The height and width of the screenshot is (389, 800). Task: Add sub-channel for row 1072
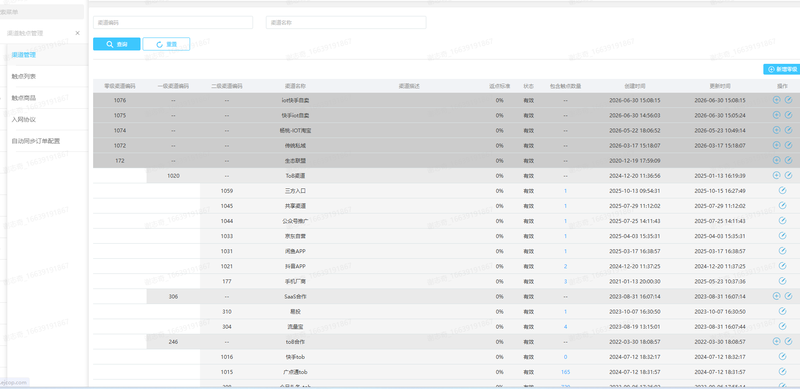coord(777,145)
